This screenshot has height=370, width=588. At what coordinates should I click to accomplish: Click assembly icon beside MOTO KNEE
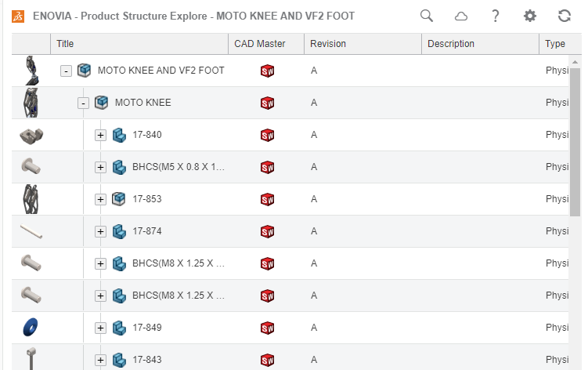click(x=101, y=103)
